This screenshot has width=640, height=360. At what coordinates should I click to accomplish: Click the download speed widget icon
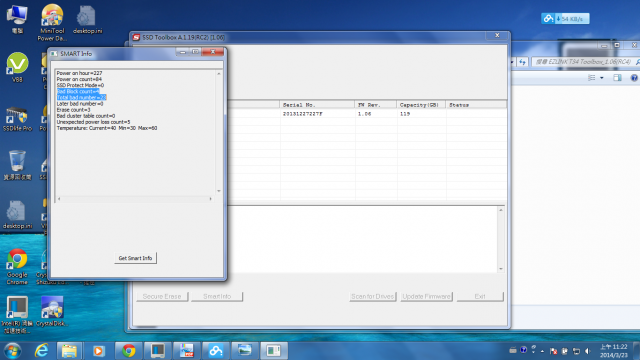click(x=548, y=18)
